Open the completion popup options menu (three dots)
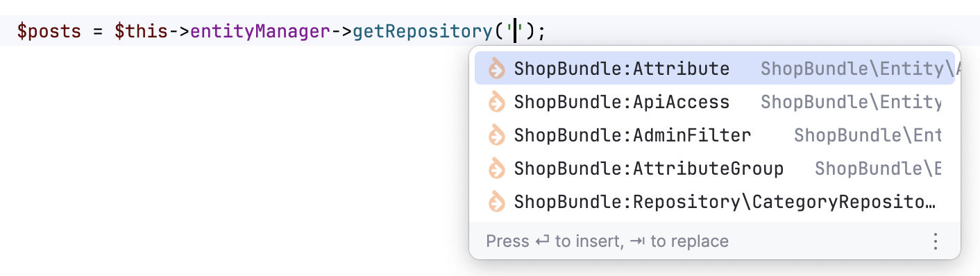 pyautogui.click(x=936, y=241)
